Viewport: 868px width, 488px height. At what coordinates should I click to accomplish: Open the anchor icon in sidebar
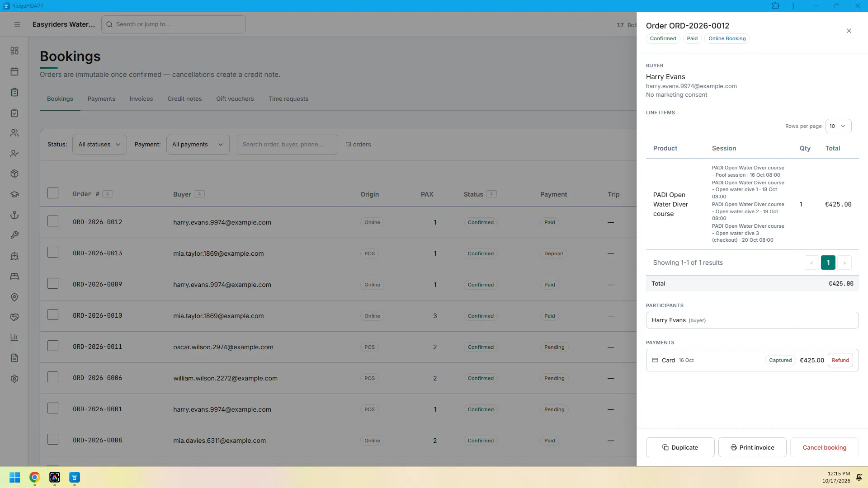(14, 215)
